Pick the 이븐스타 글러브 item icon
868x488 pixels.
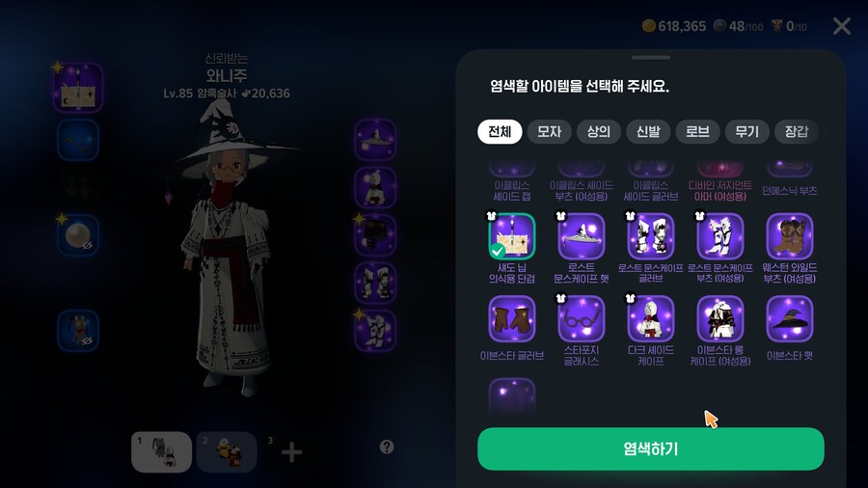(x=512, y=318)
